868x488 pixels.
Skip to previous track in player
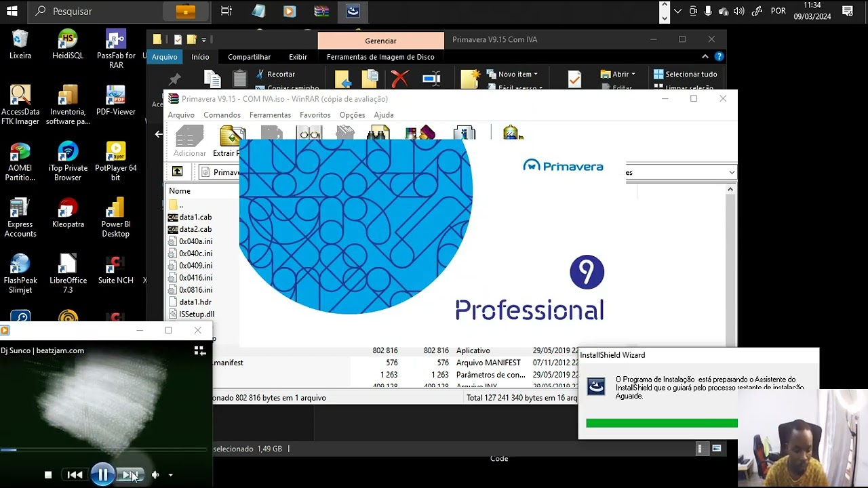[x=75, y=475]
